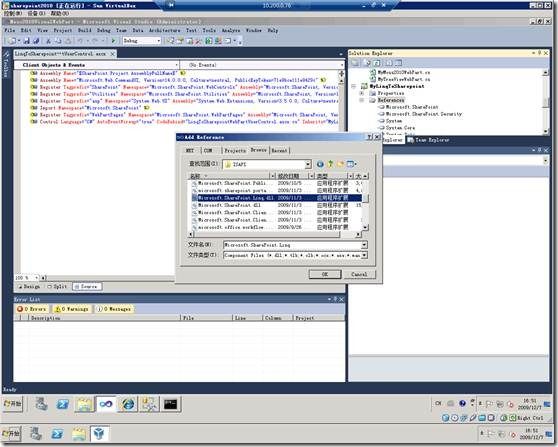Open the Tools menu
The image size is (558, 447).
[x=209, y=30]
